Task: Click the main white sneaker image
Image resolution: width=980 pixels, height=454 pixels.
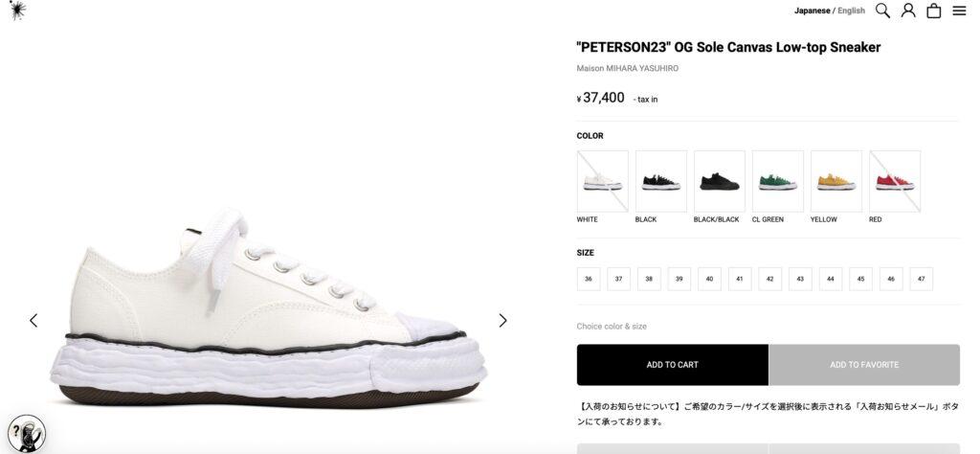Action: (269, 309)
